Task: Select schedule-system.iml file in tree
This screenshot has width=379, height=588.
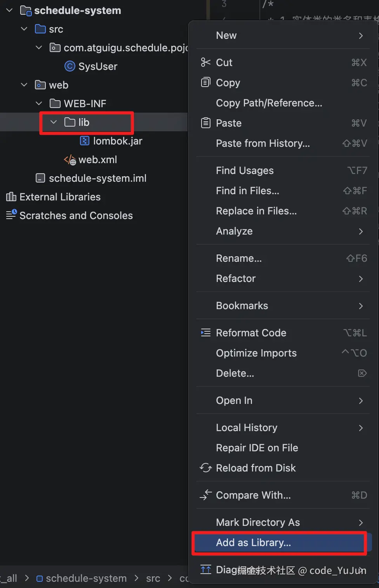Action: click(97, 178)
